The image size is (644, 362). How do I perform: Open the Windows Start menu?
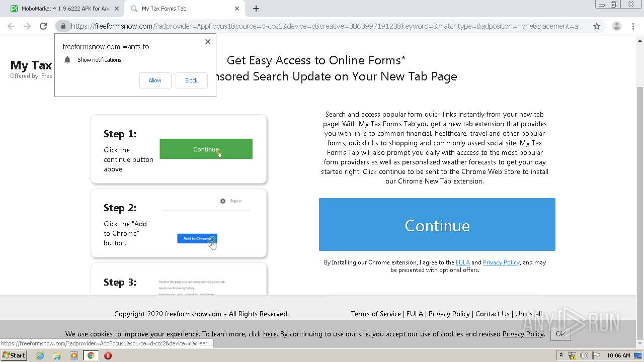click(x=14, y=355)
